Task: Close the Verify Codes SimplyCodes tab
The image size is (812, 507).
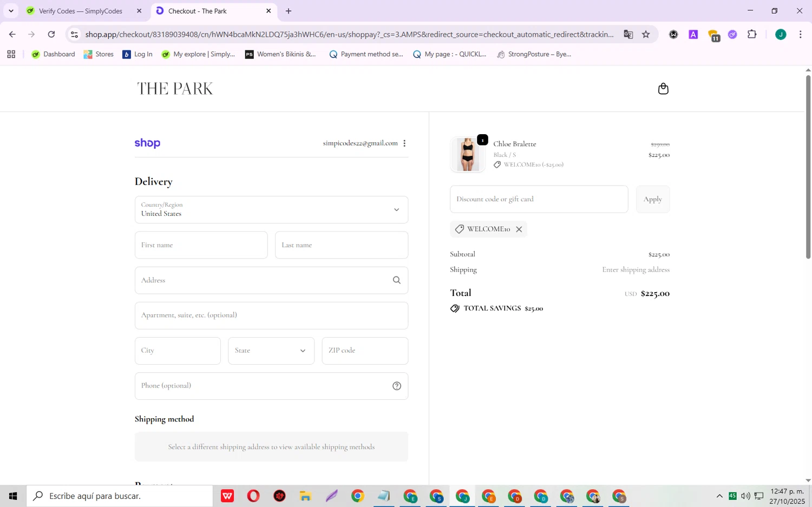Action: click(139, 11)
